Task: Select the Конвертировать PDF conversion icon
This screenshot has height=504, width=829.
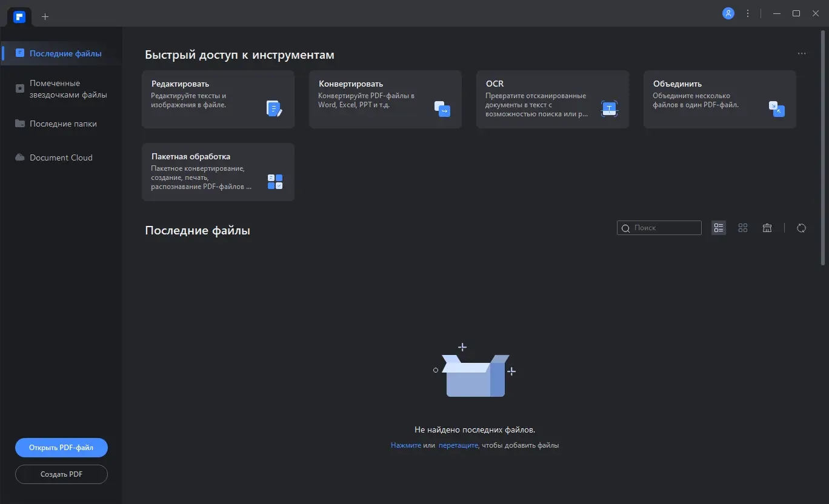Action: point(443,110)
